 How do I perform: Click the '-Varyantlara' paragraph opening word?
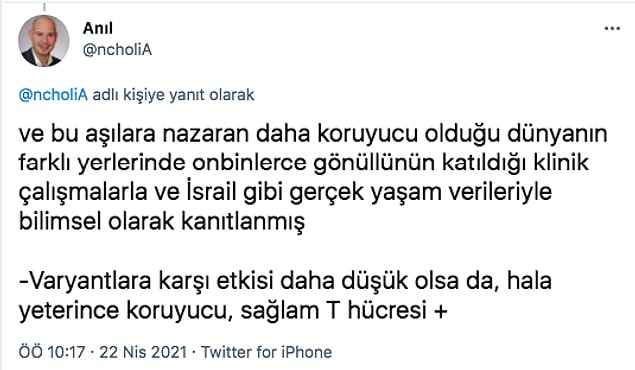coord(85,281)
